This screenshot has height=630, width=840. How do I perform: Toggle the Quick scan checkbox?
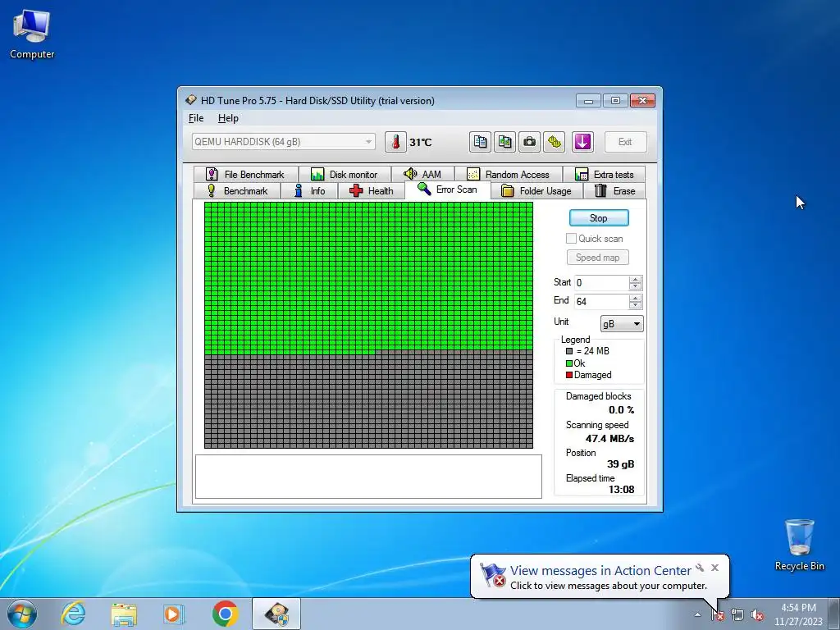pos(571,239)
